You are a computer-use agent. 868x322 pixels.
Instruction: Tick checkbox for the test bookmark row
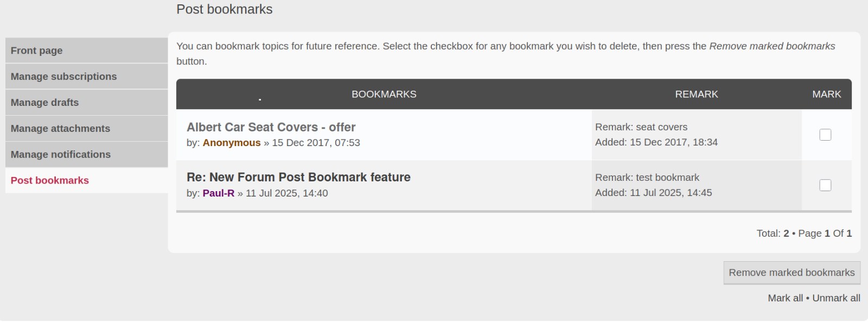pyautogui.click(x=825, y=185)
